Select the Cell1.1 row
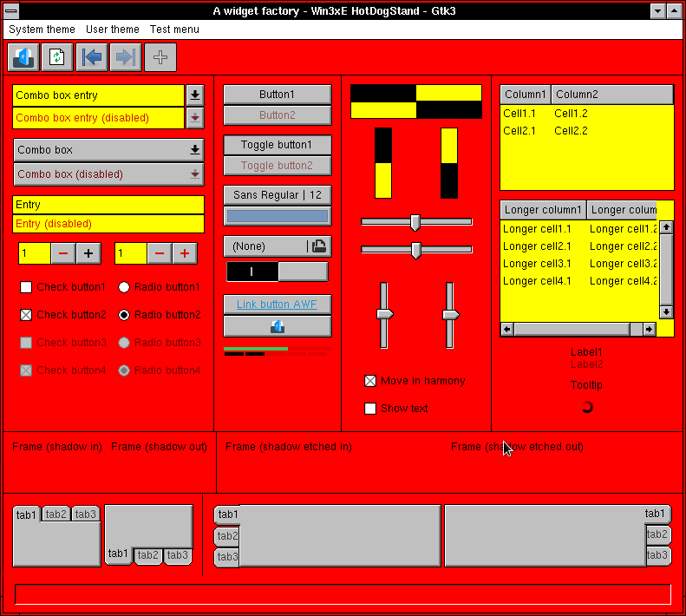This screenshot has height=616, width=686. coord(586,114)
